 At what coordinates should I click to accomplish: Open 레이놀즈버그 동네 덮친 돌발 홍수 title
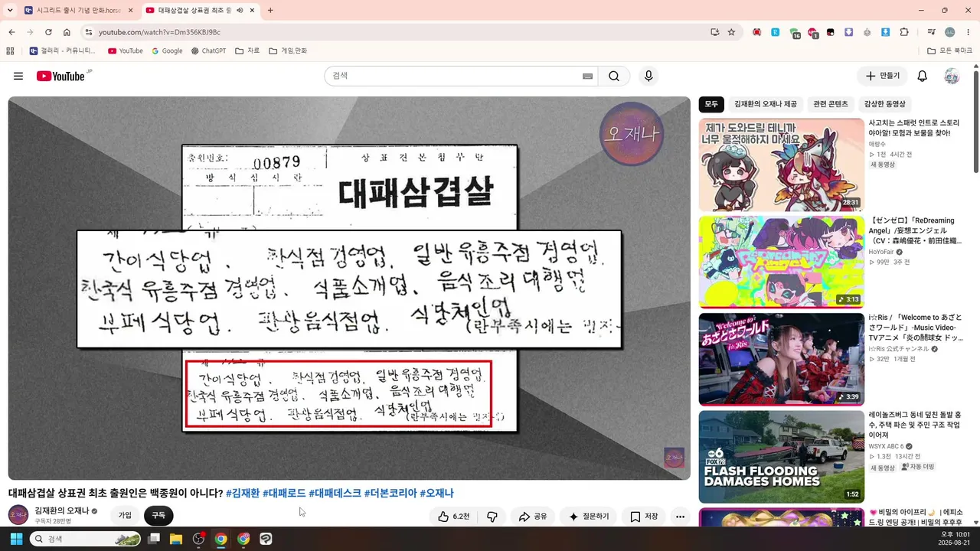pos(915,425)
